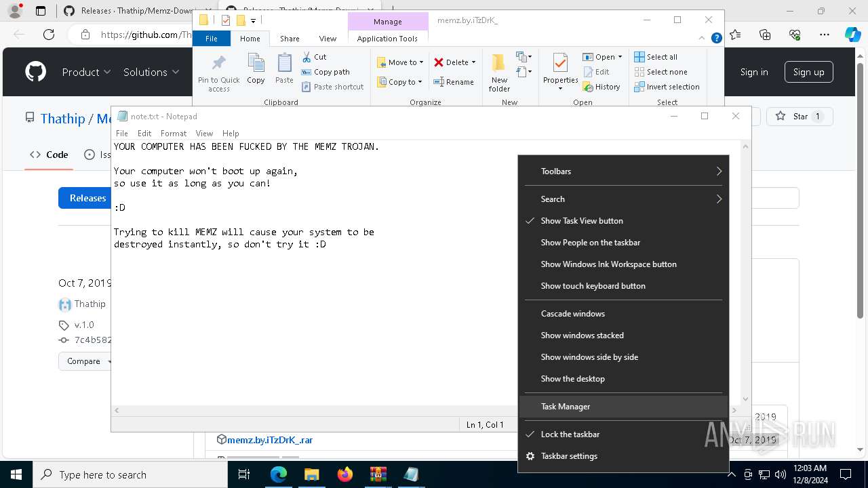Click GitHub Sign up button

pos(808,72)
